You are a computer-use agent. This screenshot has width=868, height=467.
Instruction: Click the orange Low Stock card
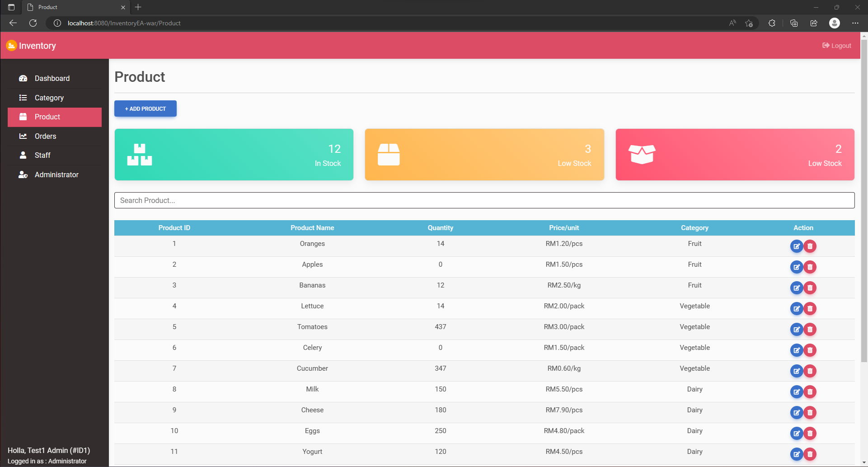(484, 155)
